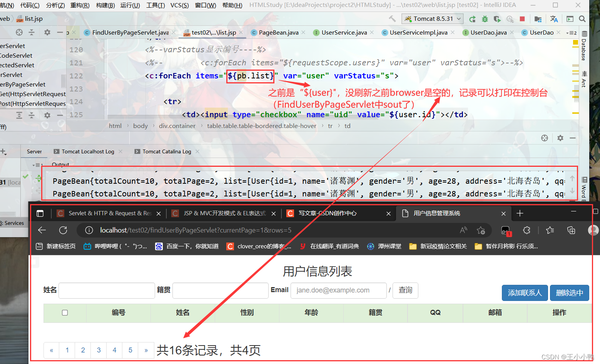Click the Build Project hammer icon
600x364 pixels.
click(392, 18)
